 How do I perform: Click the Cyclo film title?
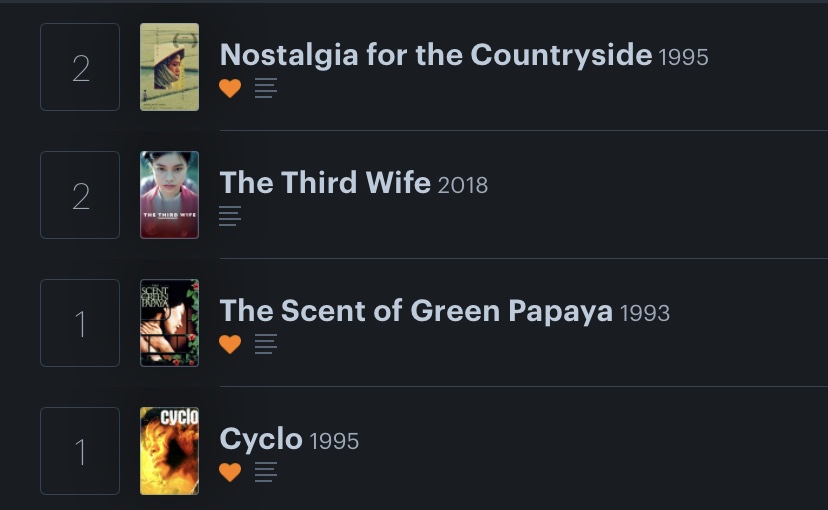click(x=261, y=439)
